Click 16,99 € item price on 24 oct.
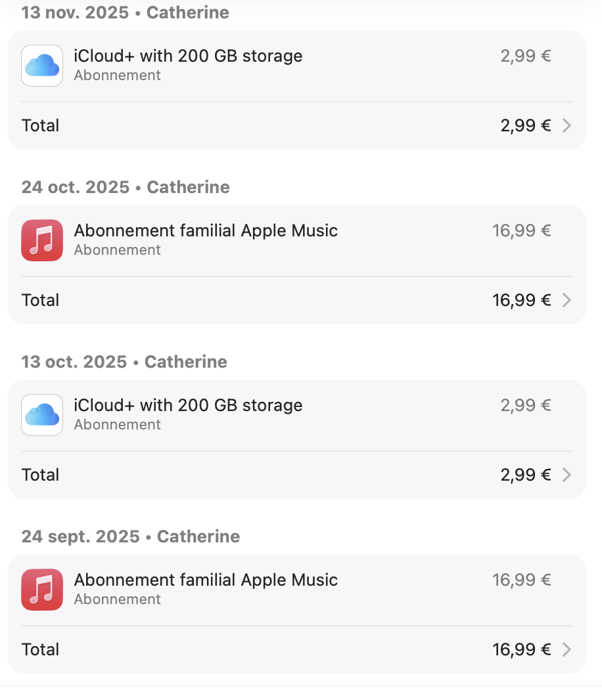The height and width of the screenshot is (700, 602). tap(521, 231)
